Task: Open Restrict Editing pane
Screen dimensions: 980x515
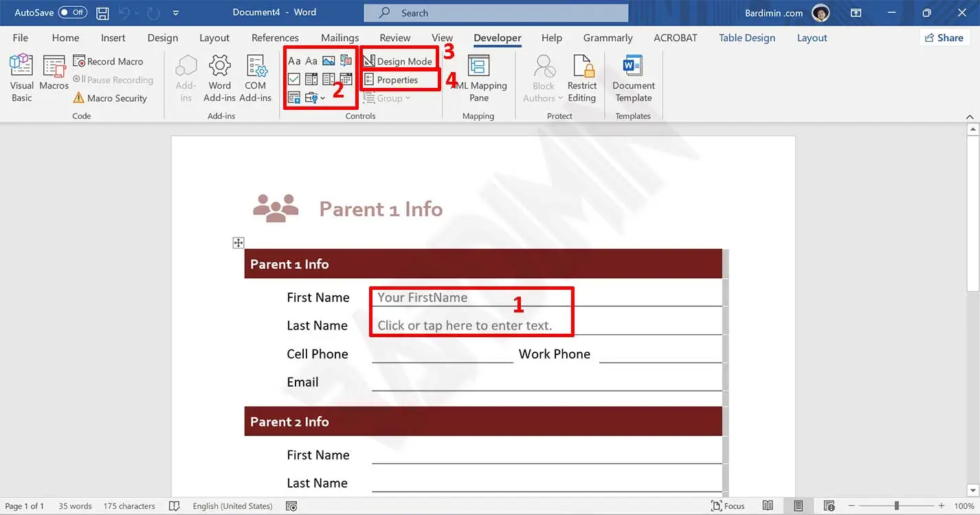Action: pyautogui.click(x=581, y=78)
